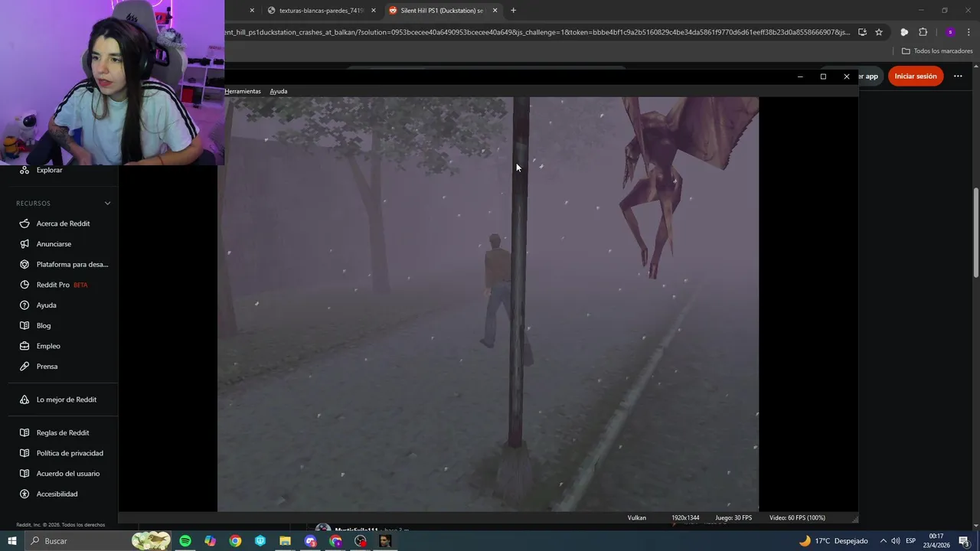Open Reglas de Reddit

coord(63,432)
